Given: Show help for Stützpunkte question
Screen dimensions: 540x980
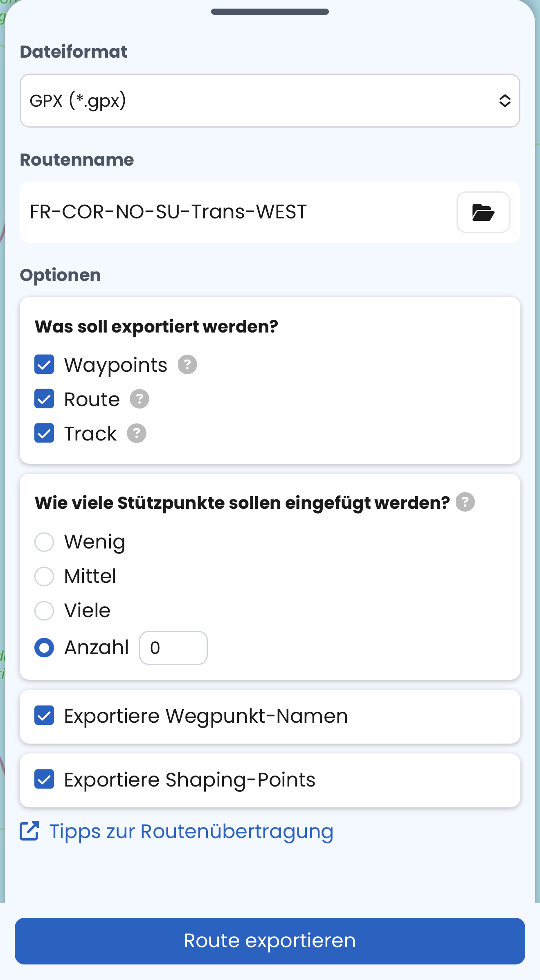Looking at the screenshot, I should click(465, 502).
